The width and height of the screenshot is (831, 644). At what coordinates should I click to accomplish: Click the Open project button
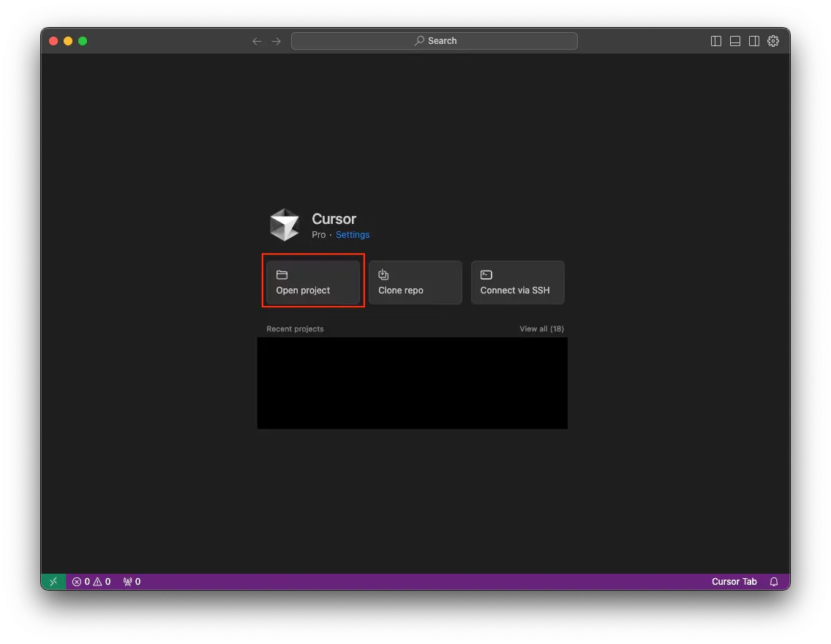click(x=312, y=282)
